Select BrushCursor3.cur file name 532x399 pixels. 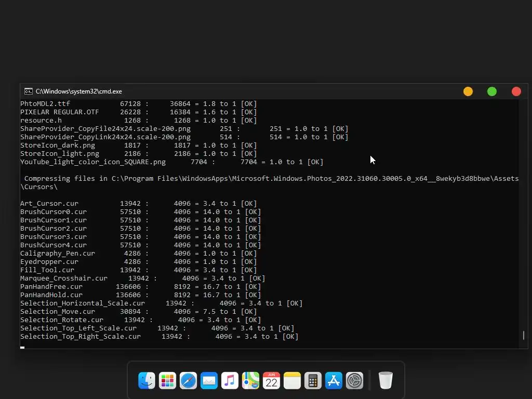click(x=54, y=237)
